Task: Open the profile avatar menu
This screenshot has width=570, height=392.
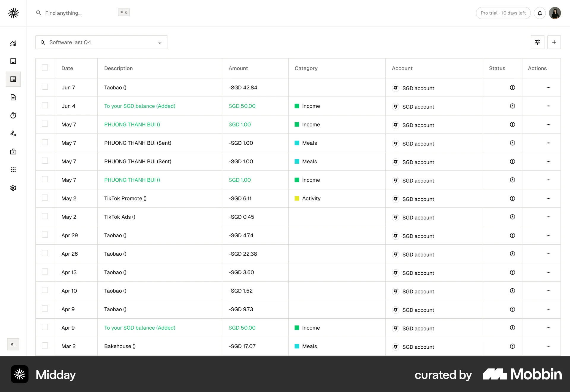Action: 555,13
